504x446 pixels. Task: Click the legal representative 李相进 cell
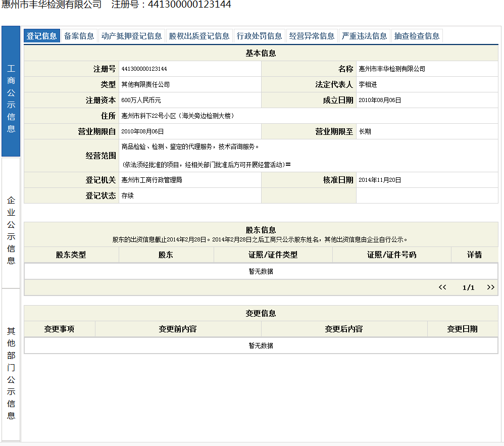[x=368, y=84]
